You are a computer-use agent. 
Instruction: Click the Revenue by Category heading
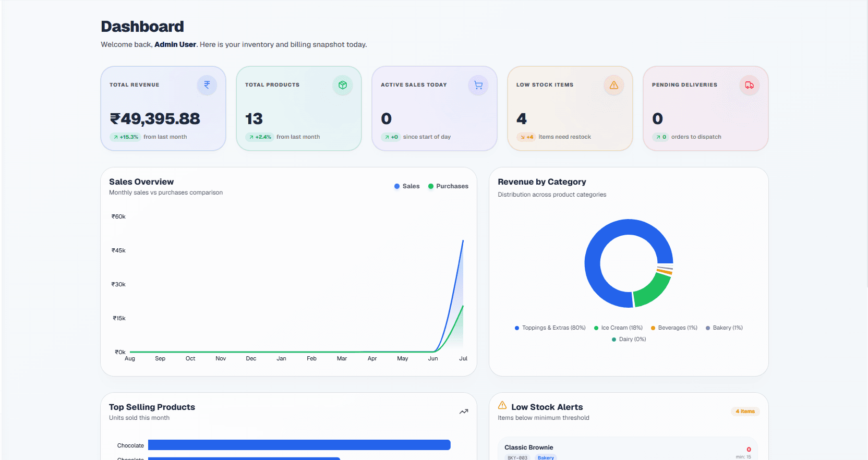542,182
